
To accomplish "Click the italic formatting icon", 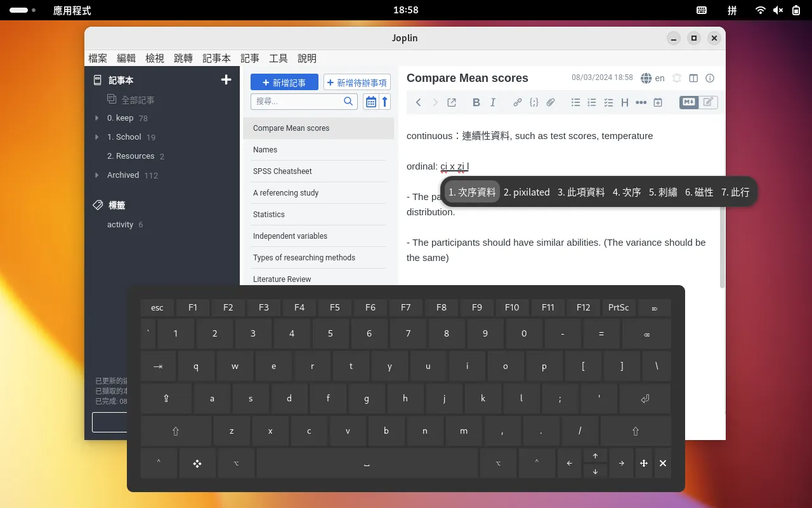I will pos(493,102).
